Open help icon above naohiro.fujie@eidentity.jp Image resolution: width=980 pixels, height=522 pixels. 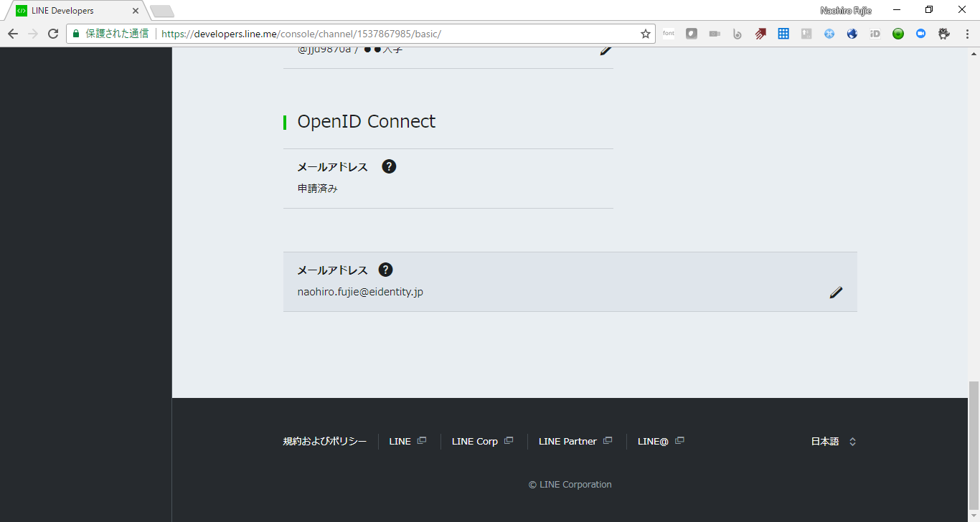[x=385, y=270]
